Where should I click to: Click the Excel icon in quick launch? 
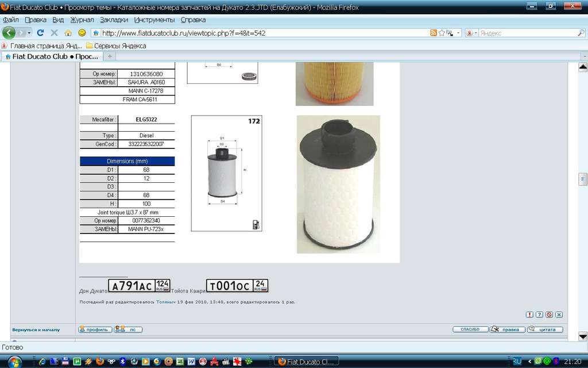(x=180, y=362)
